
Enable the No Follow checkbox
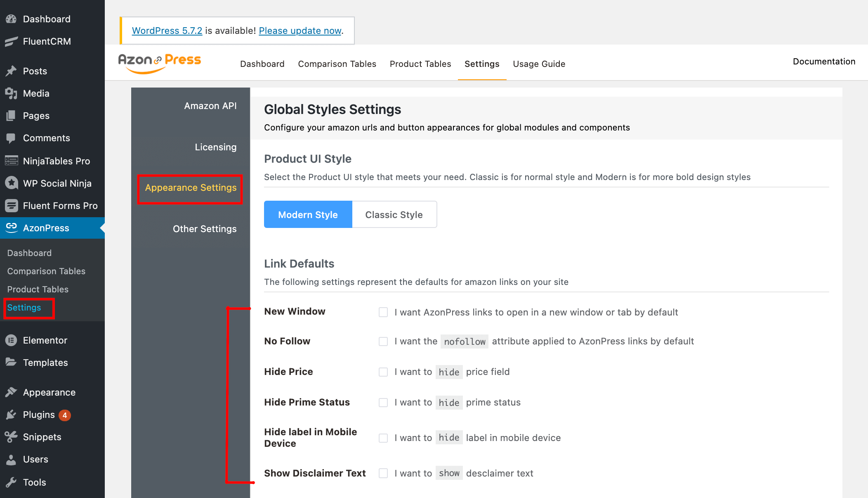383,341
